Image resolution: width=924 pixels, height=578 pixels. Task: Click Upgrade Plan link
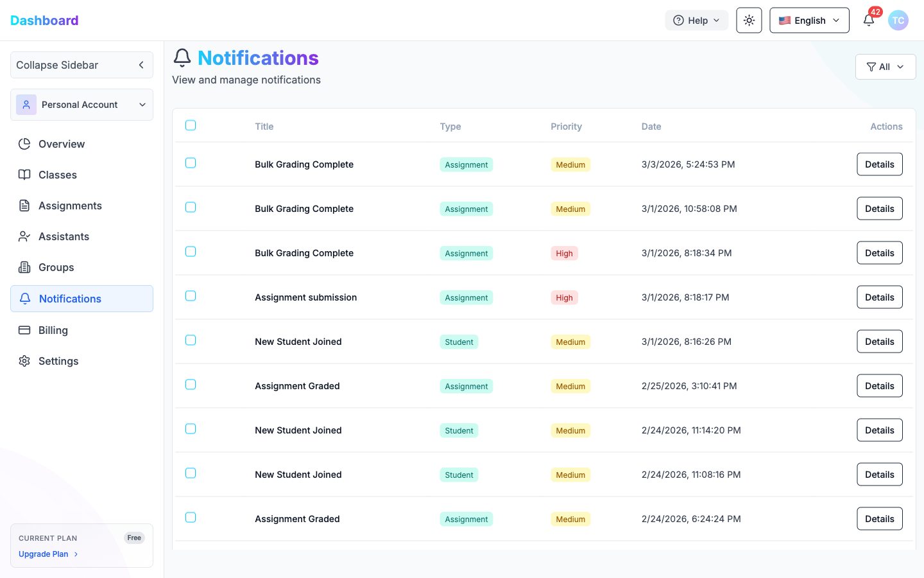click(43, 554)
